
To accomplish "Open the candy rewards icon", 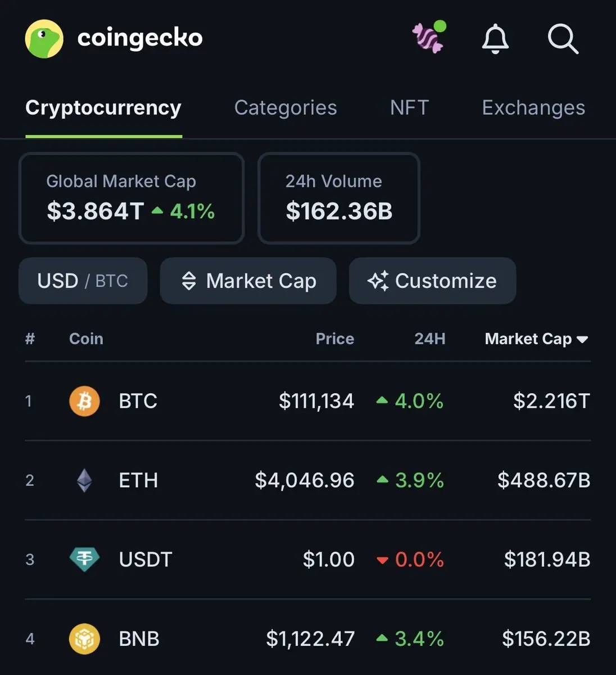I will (x=428, y=38).
